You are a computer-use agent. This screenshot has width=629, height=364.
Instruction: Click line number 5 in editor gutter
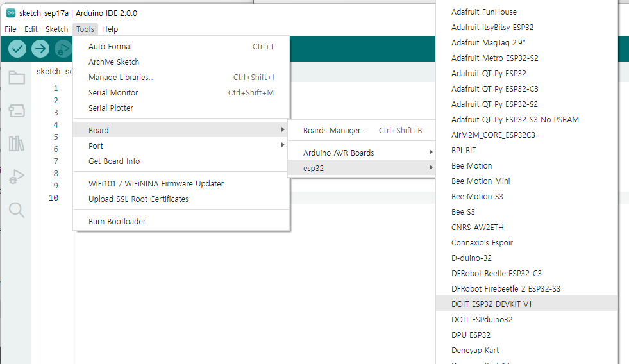pos(56,136)
